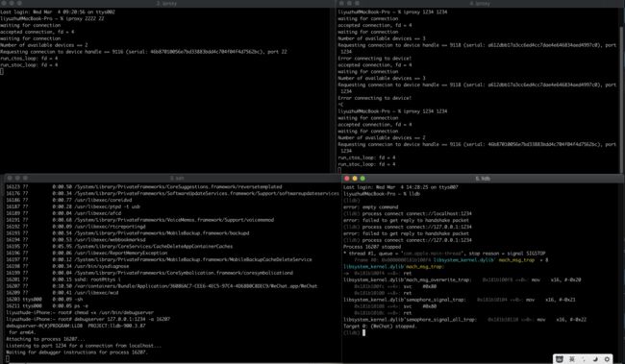Click 'Number of available devices == 2' in top-left window
Screen dimensions: 625x364
click(x=44, y=45)
